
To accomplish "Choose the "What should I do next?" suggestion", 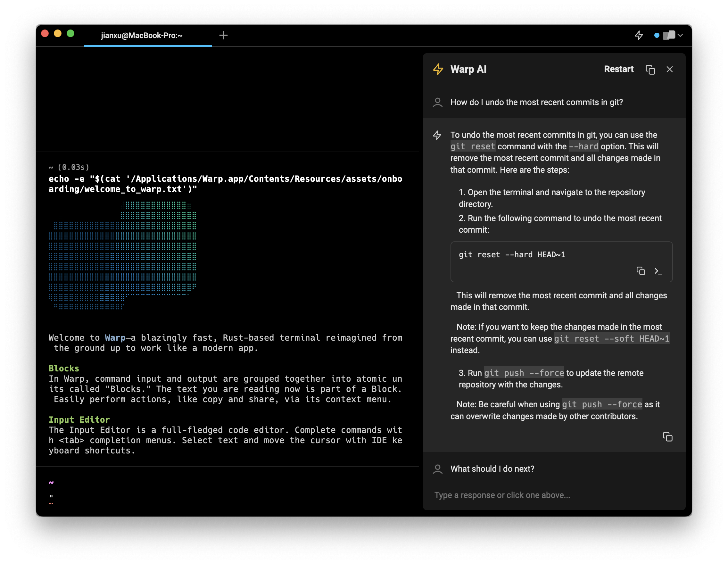I will (x=492, y=469).
